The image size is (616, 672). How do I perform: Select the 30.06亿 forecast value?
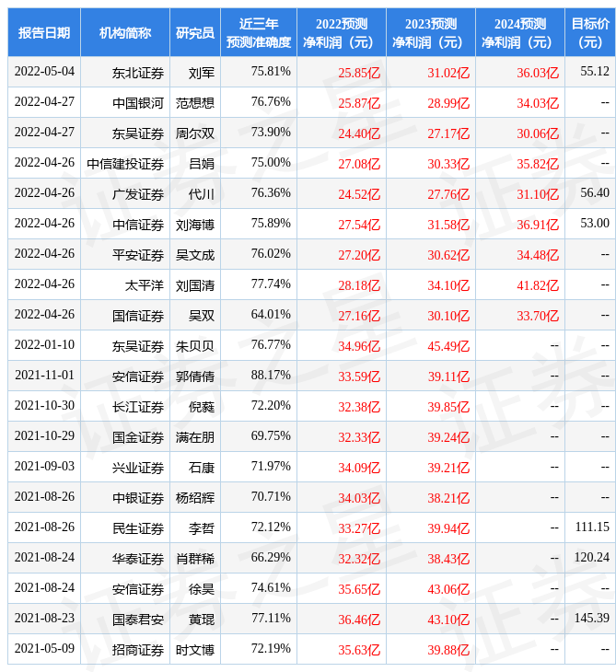tap(538, 133)
